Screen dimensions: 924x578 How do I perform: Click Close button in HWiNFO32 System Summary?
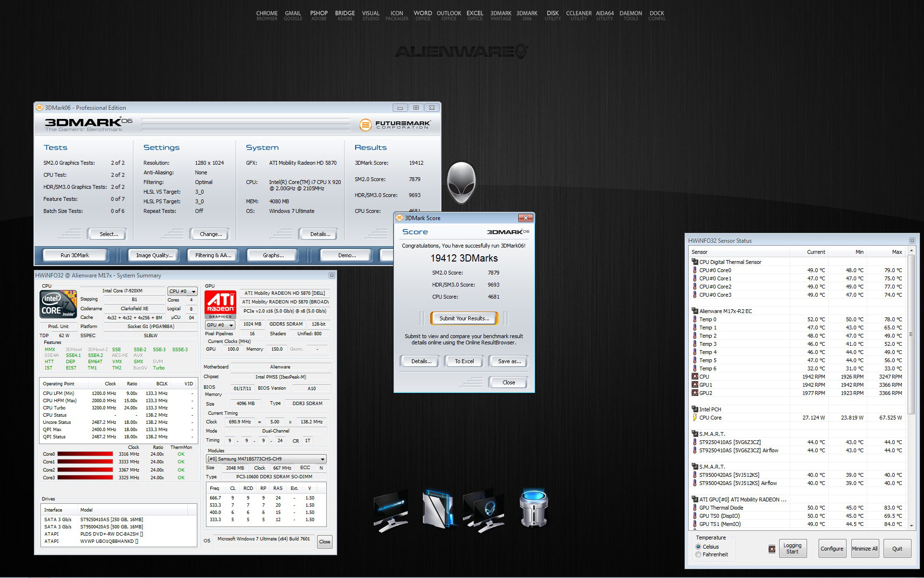tap(325, 542)
